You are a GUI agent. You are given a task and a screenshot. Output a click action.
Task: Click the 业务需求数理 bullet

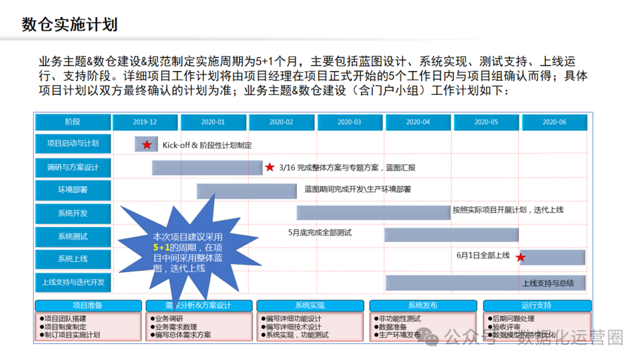(174, 327)
